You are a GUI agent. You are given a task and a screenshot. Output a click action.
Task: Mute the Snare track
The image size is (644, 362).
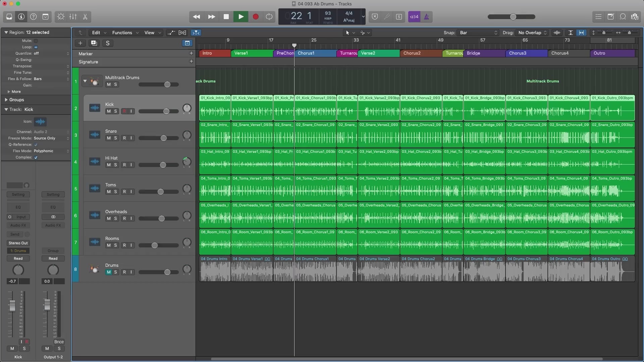108,138
